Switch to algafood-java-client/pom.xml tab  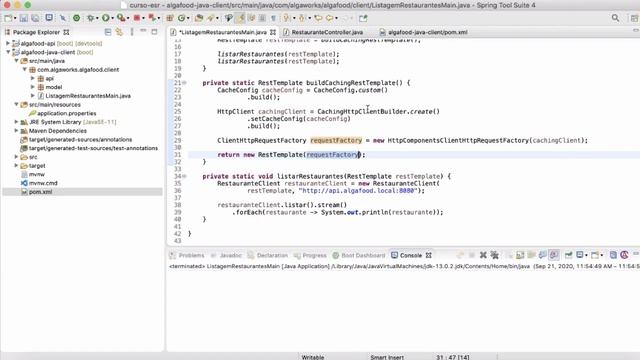pyautogui.click(x=427, y=32)
